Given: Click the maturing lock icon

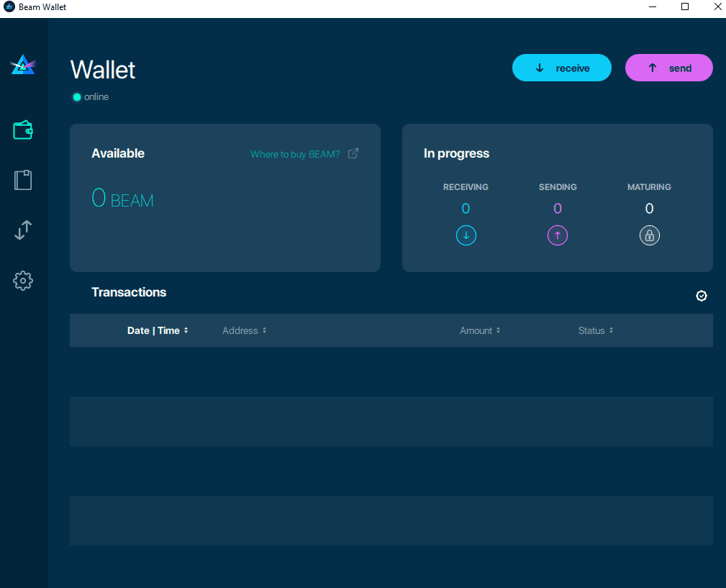Looking at the screenshot, I should click(649, 235).
